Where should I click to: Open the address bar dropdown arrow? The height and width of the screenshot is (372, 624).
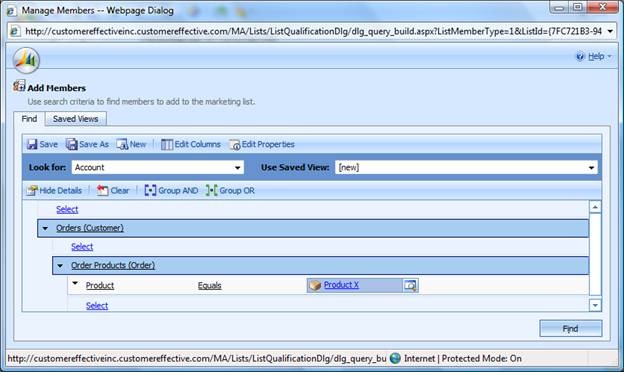tap(610, 31)
